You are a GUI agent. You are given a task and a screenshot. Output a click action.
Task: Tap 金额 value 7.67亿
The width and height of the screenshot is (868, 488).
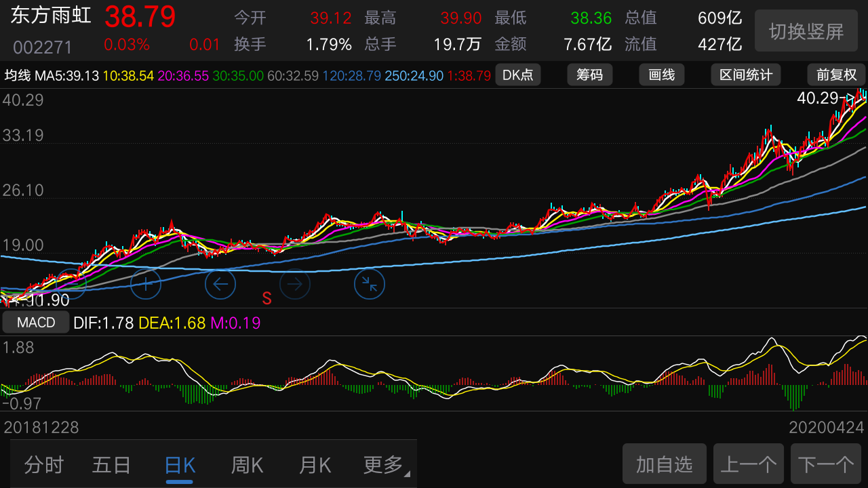(x=588, y=45)
